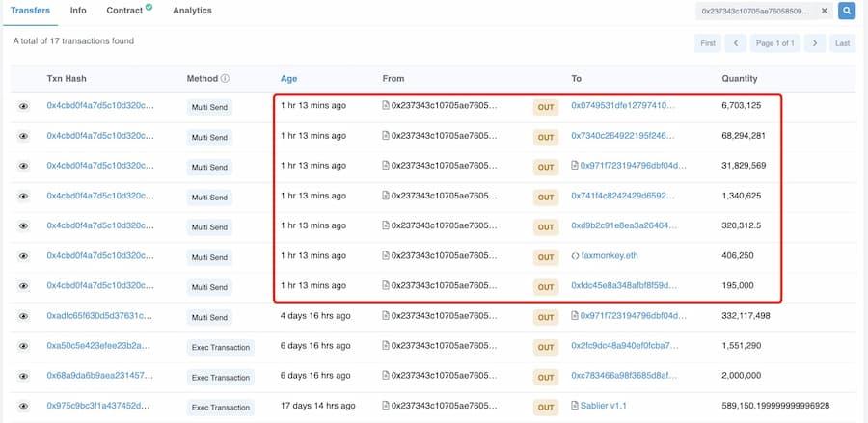This screenshot has width=868, height=423.
Task: Open recipient address 0xc783466a98f3685d8af
Action: point(624,376)
